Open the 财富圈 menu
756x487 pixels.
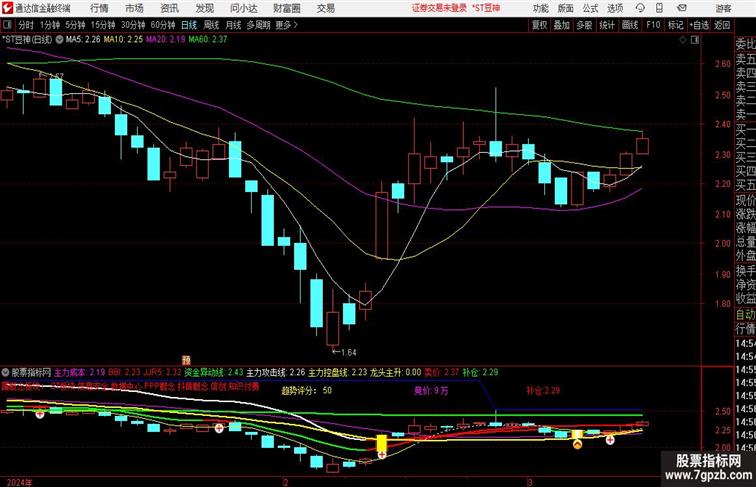pyautogui.click(x=287, y=8)
